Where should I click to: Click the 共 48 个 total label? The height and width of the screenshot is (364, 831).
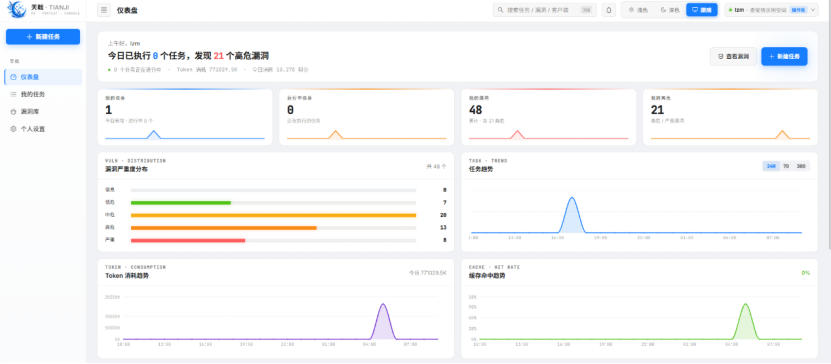pos(436,166)
